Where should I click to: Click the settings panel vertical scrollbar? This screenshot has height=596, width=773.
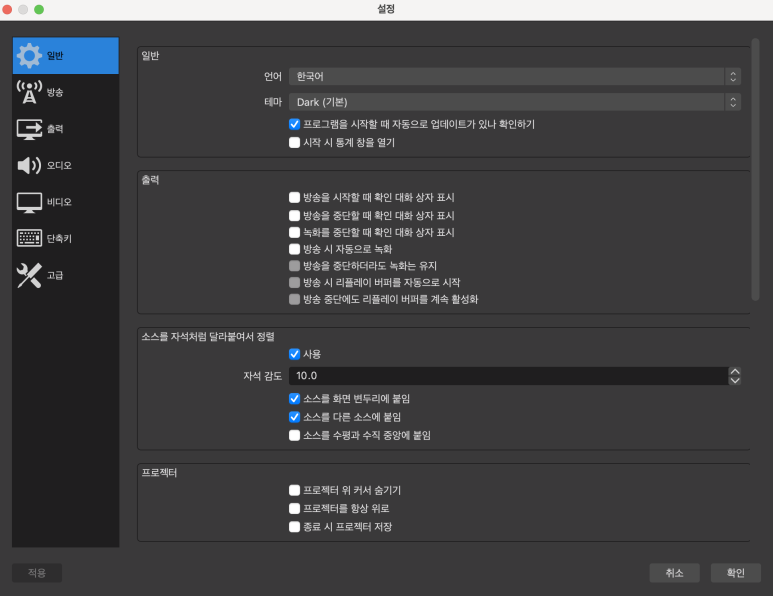click(x=755, y=169)
